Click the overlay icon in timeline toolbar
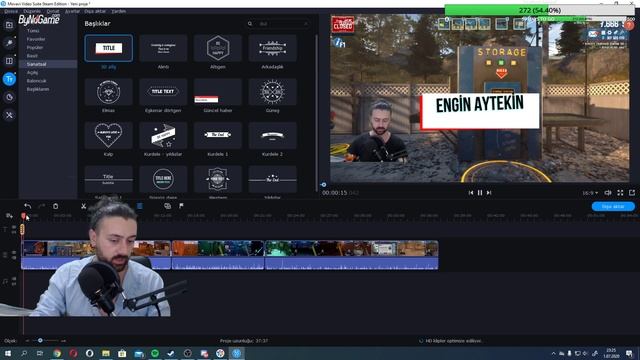Viewport: 640px width, 360px height. [167, 206]
